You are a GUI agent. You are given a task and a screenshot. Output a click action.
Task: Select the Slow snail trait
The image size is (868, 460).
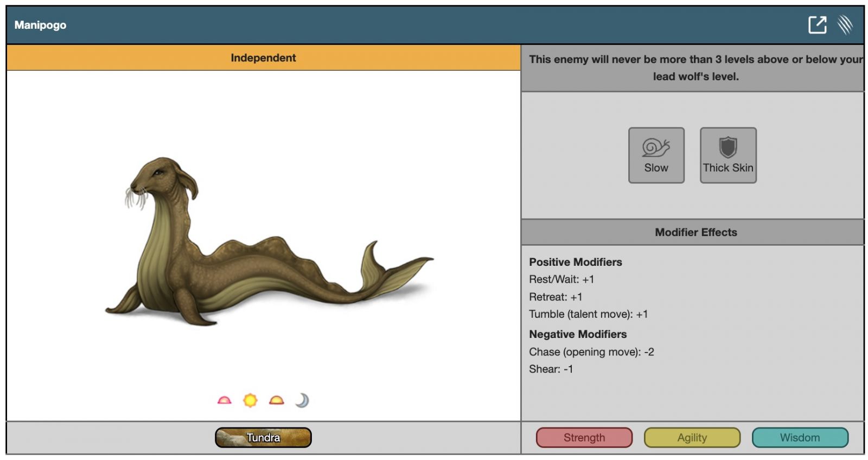point(656,155)
